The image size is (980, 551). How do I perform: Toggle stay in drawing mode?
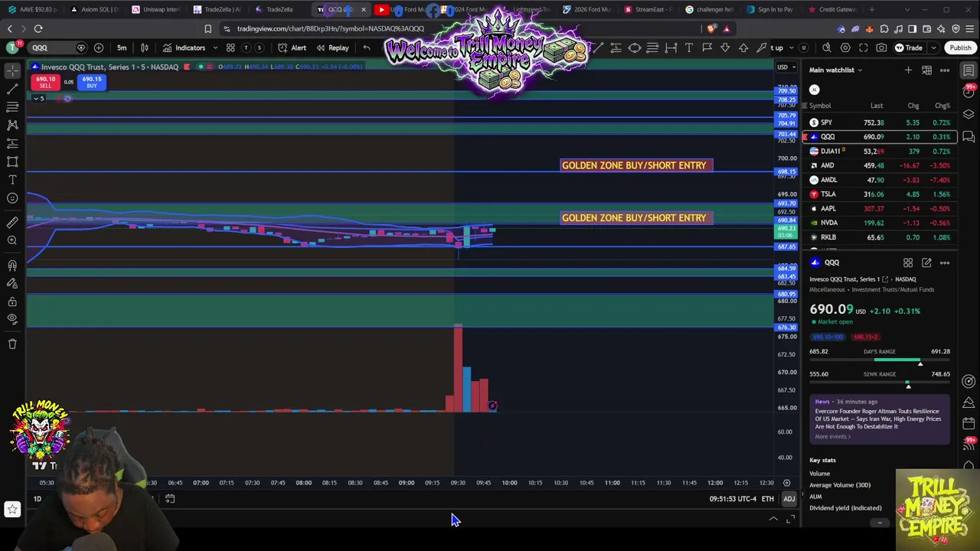pyautogui.click(x=12, y=284)
